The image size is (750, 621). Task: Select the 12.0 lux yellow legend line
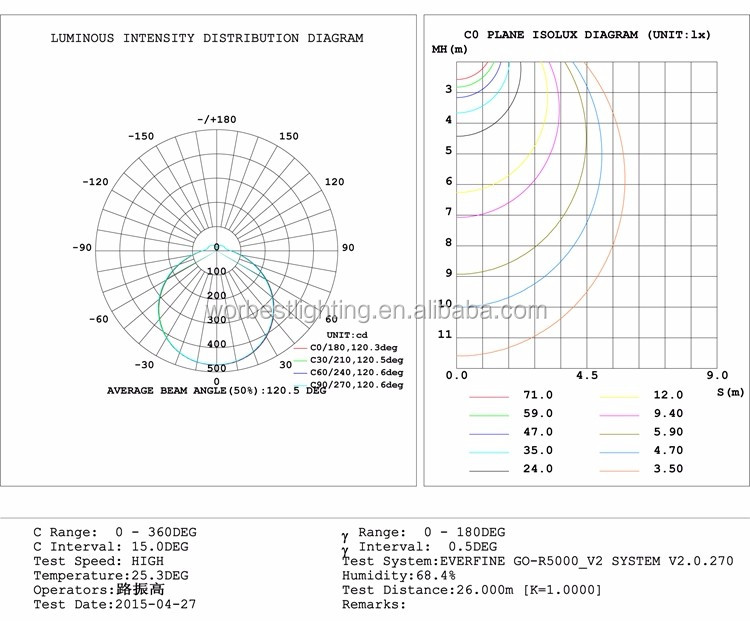coord(619,397)
